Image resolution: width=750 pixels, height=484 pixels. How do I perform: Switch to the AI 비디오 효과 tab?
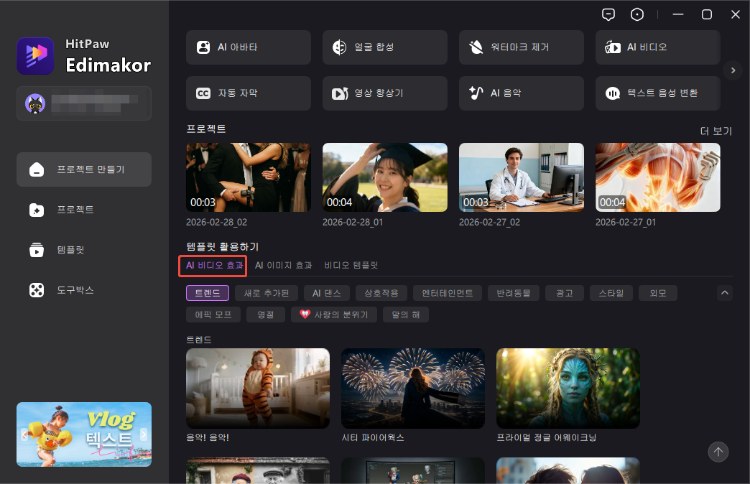pos(214,265)
